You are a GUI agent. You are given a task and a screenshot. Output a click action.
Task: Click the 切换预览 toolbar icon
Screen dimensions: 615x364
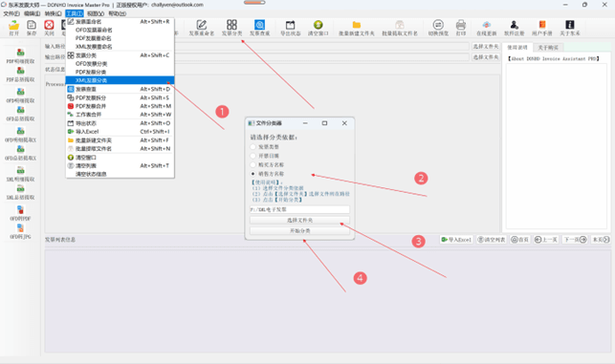(438, 25)
